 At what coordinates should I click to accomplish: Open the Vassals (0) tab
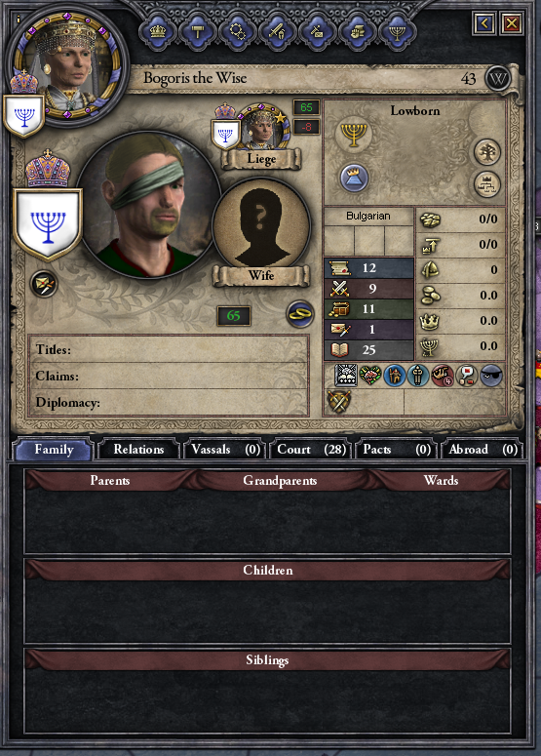click(x=225, y=450)
